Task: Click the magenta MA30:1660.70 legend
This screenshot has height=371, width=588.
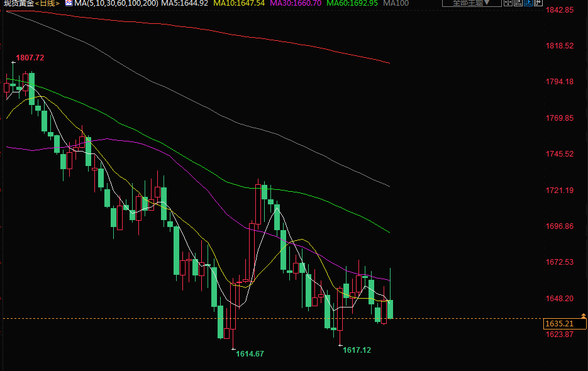Action: point(296,3)
